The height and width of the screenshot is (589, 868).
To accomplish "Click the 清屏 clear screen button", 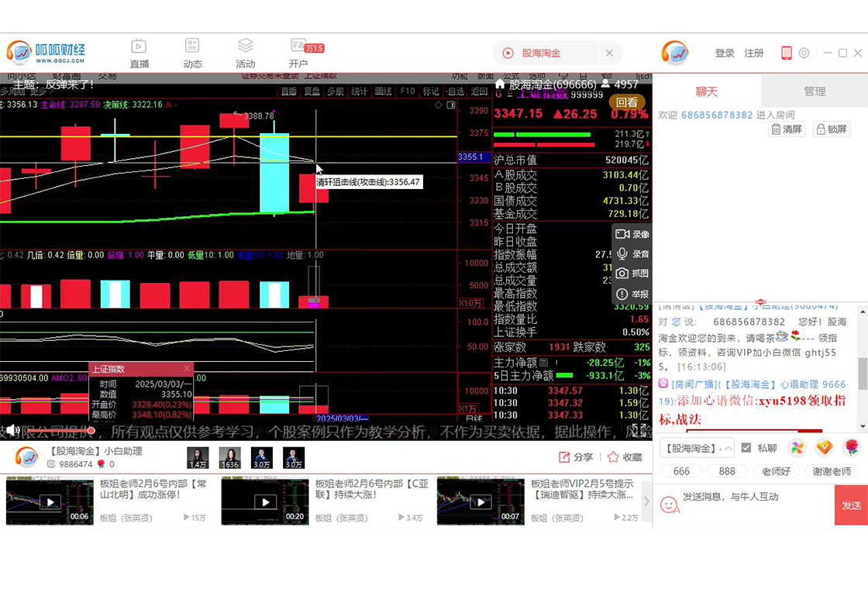I will [787, 129].
